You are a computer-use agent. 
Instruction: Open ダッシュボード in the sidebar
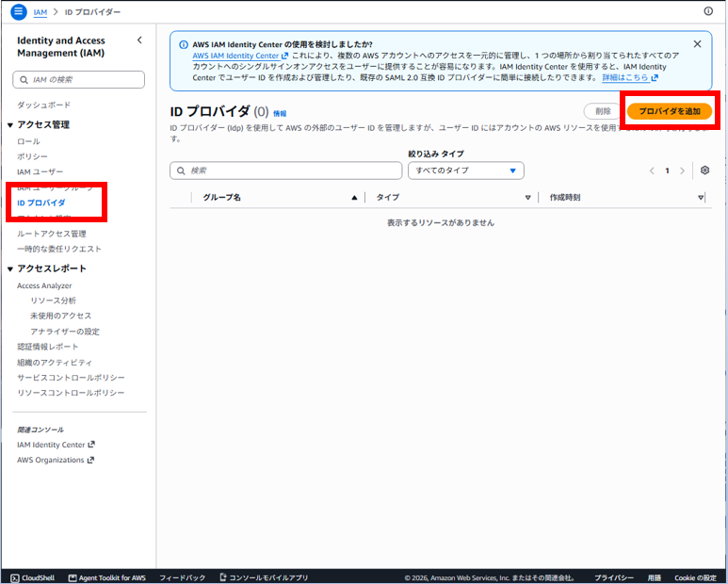43,105
